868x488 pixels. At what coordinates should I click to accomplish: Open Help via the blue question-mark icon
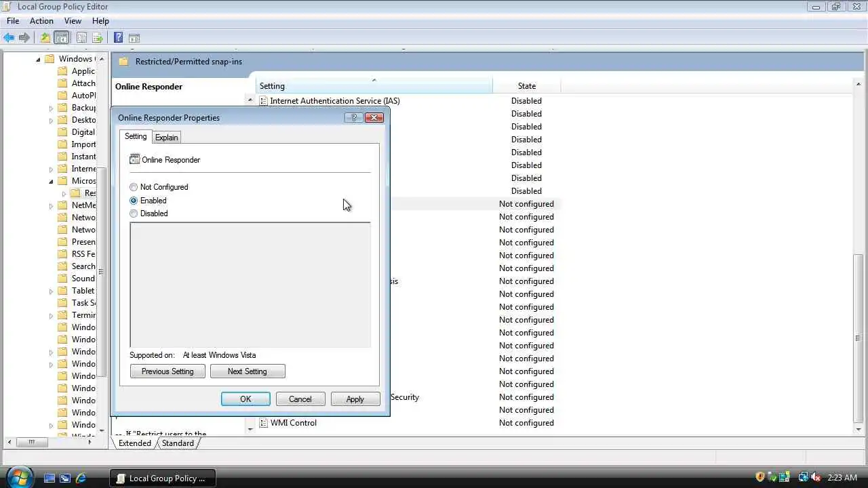(x=118, y=38)
